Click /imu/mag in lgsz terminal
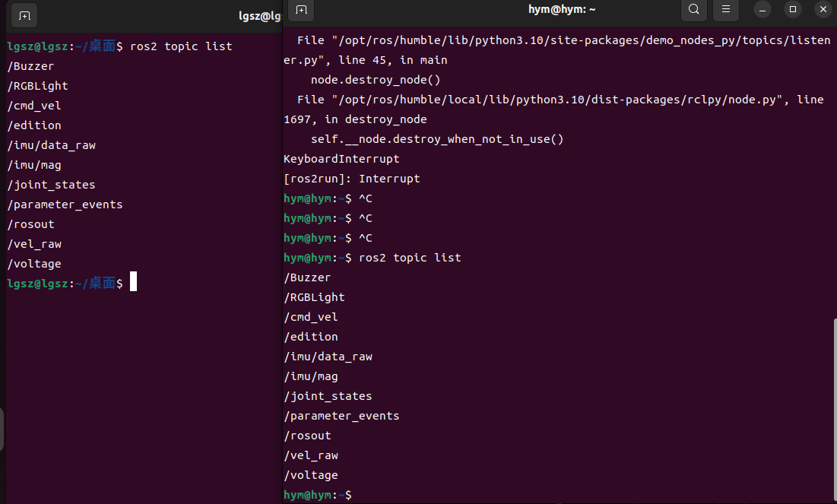The height and width of the screenshot is (504, 837). (34, 165)
